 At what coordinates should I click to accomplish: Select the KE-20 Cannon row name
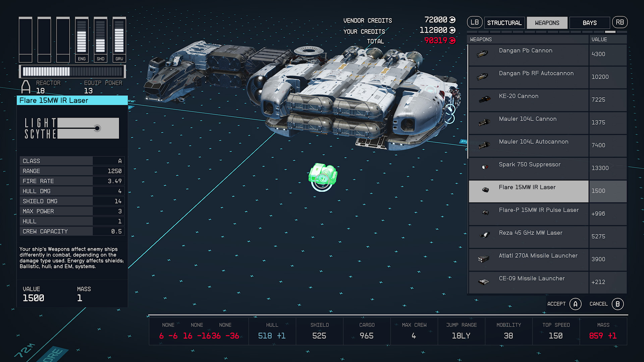[519, 96]
